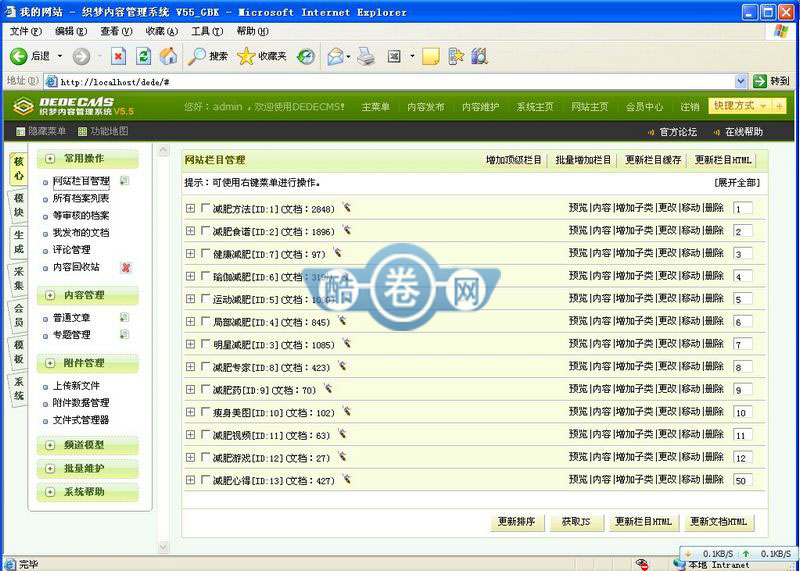Click the DEDECMS logo
This screenshot has height=571, width=800.
coord(73,106)
